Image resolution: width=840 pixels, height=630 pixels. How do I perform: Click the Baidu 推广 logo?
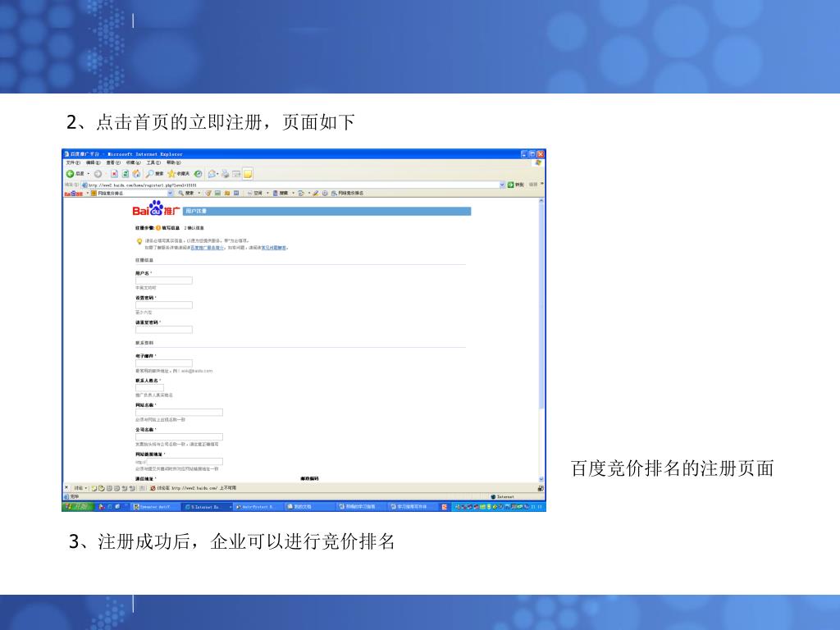(x=156, y=210)
